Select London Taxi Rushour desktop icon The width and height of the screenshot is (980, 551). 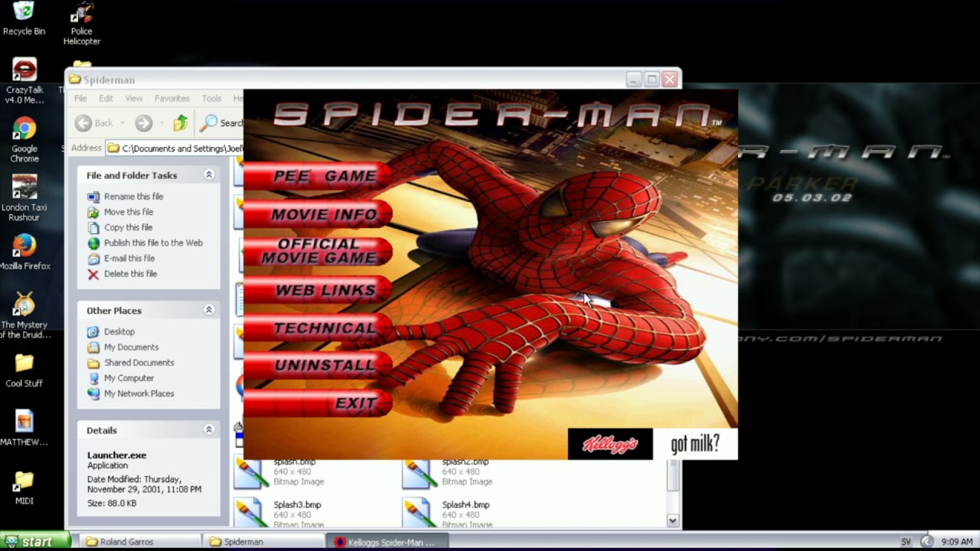pos(24,199)
